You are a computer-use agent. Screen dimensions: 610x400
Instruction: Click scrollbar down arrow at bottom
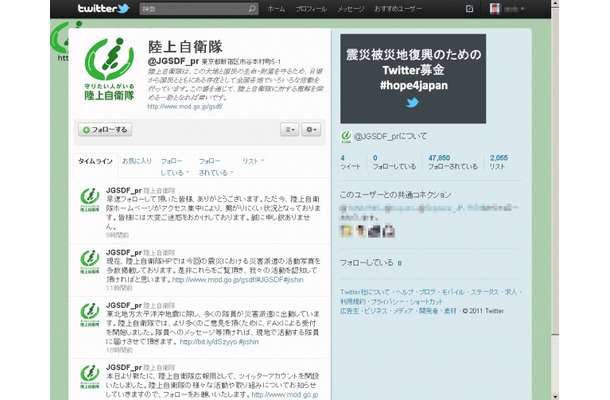555,396
